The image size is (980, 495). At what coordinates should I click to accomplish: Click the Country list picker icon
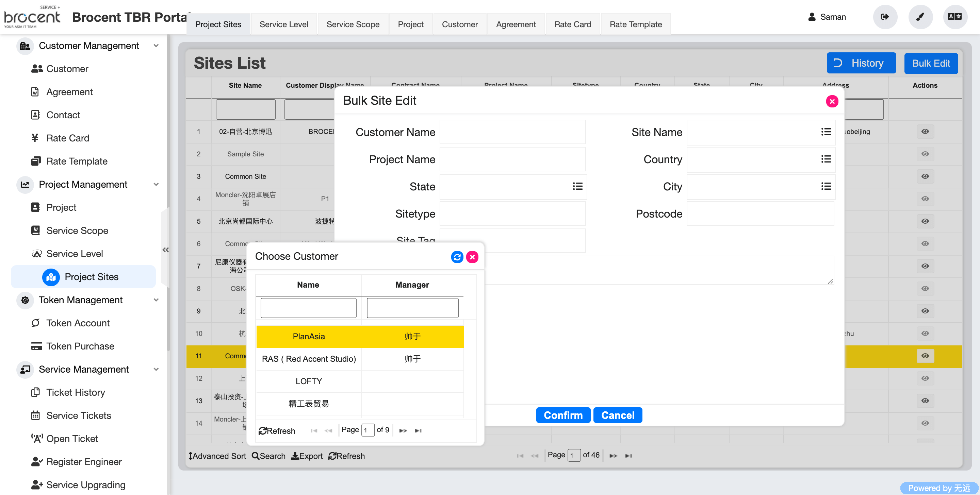(826, 159)
